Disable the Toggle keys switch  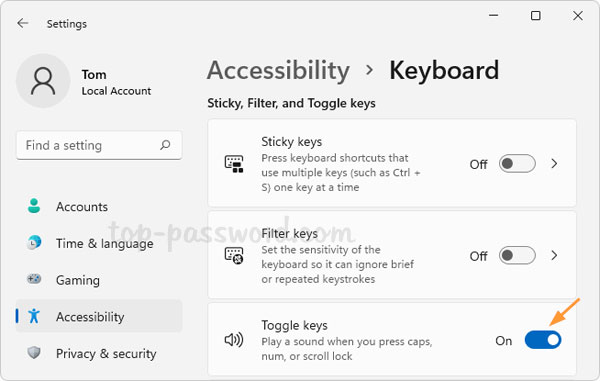click(x=543, y=340)
